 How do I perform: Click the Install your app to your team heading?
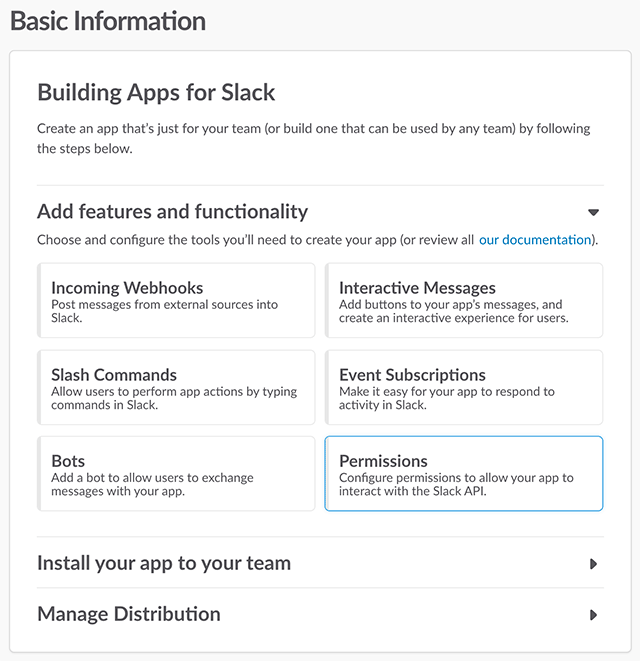(164, 563)
